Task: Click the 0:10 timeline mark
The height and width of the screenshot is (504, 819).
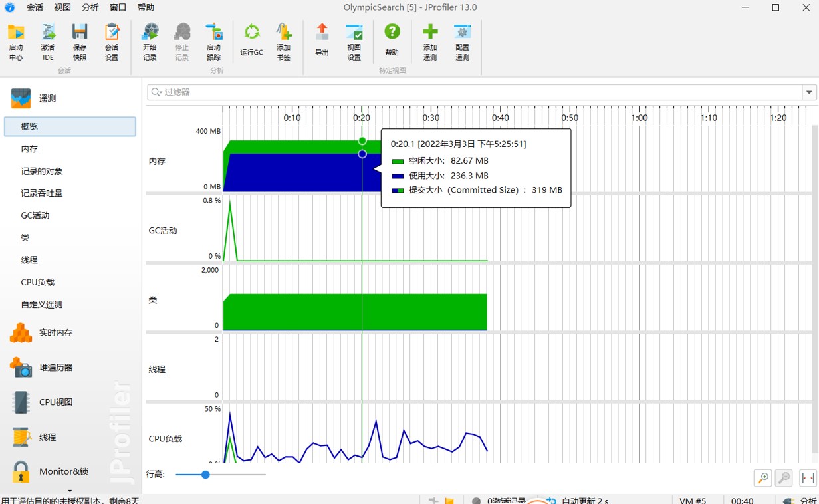Action: 292,118
